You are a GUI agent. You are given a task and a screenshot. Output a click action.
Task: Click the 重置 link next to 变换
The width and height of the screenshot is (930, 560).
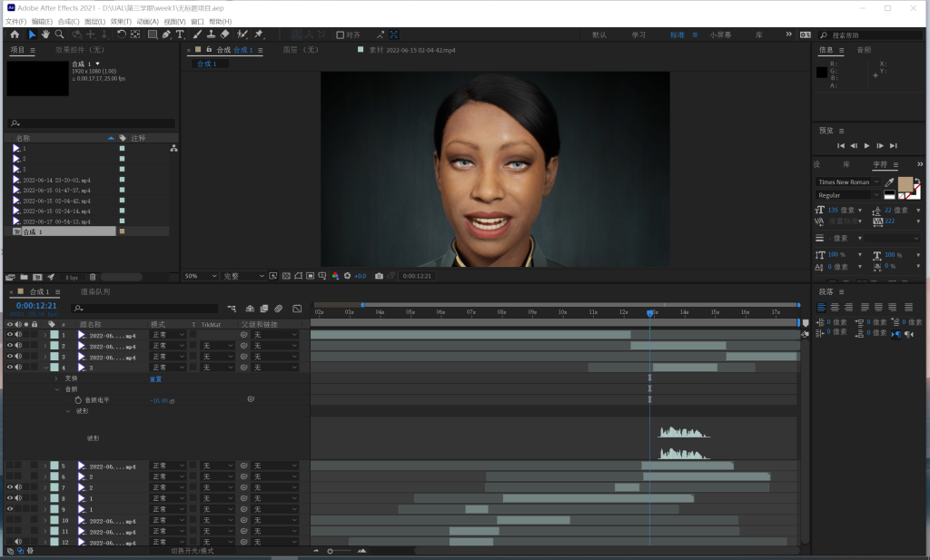click(155, 378)
